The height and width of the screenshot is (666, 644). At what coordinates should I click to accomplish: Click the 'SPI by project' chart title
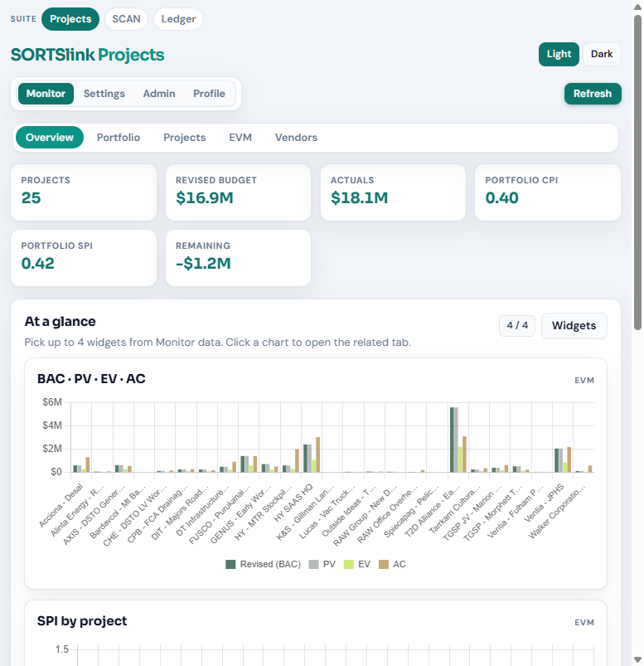pos(82,621)
